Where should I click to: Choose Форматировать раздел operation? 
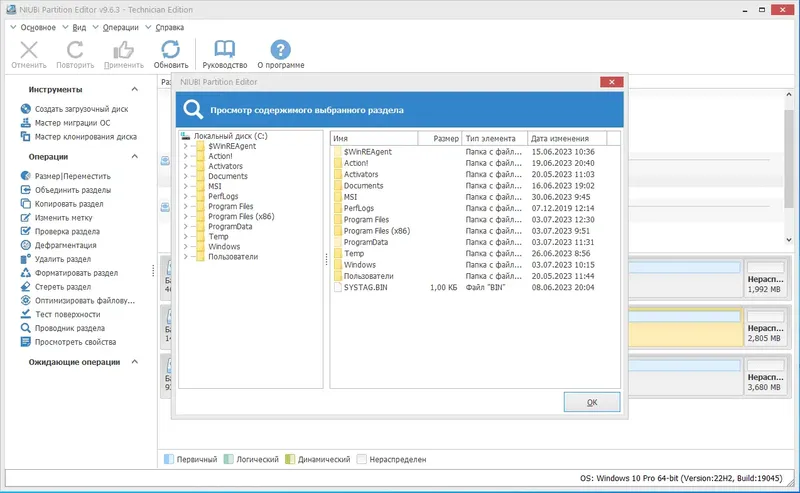(x=69, y=273)
